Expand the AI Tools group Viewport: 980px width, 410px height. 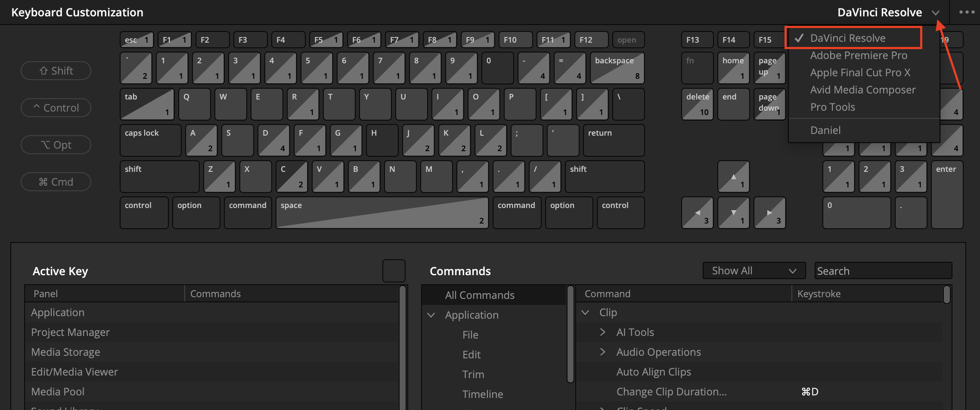(x=603, y=332)
